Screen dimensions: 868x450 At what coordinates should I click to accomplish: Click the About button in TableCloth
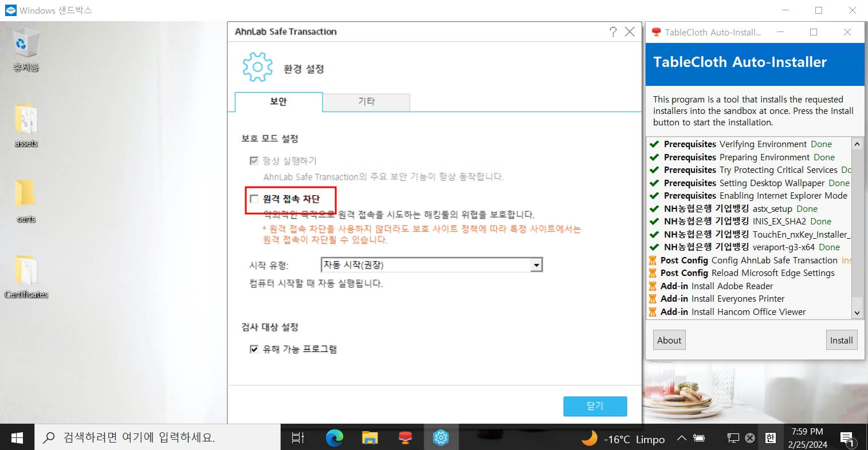(669, 340)
